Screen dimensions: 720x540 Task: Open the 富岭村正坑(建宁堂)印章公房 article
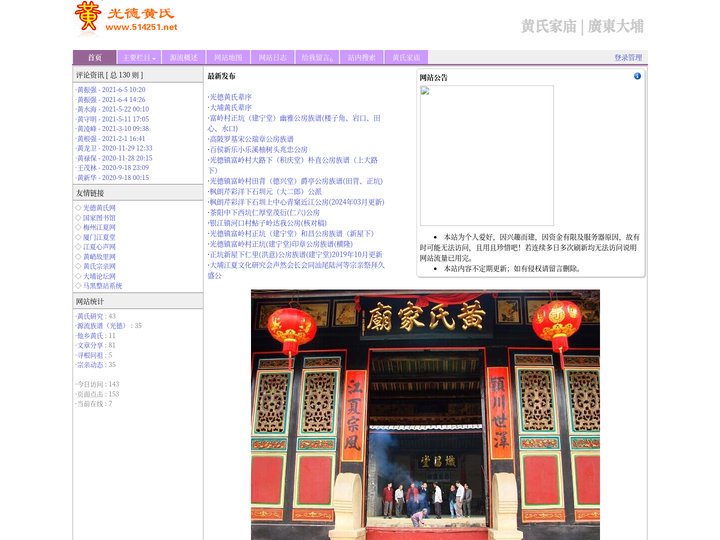tap(281, 244)
